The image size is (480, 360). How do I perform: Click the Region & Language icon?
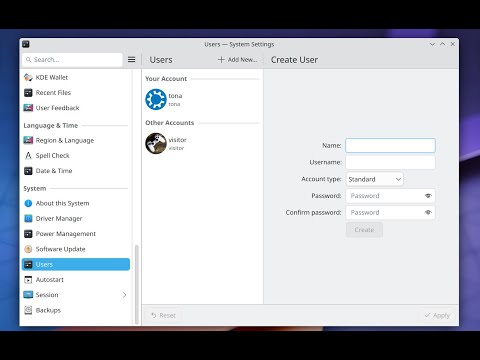(28, 140)
